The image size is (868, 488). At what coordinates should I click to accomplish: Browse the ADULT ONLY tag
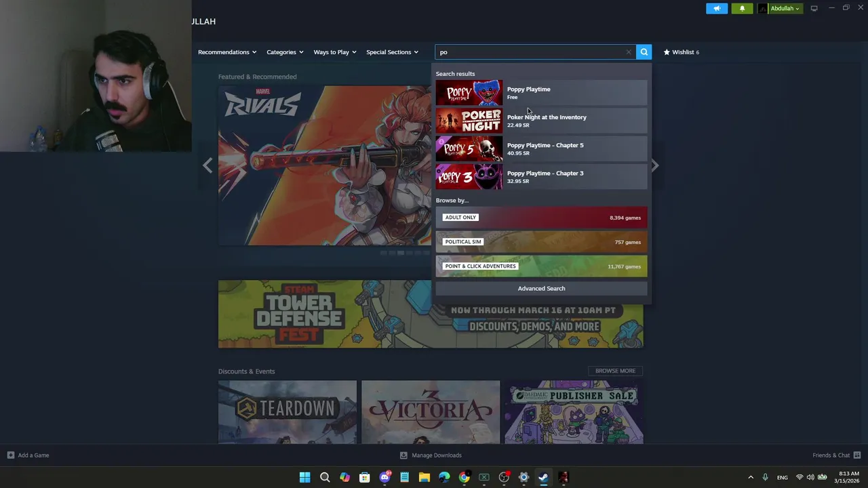[x=541, y=218]
